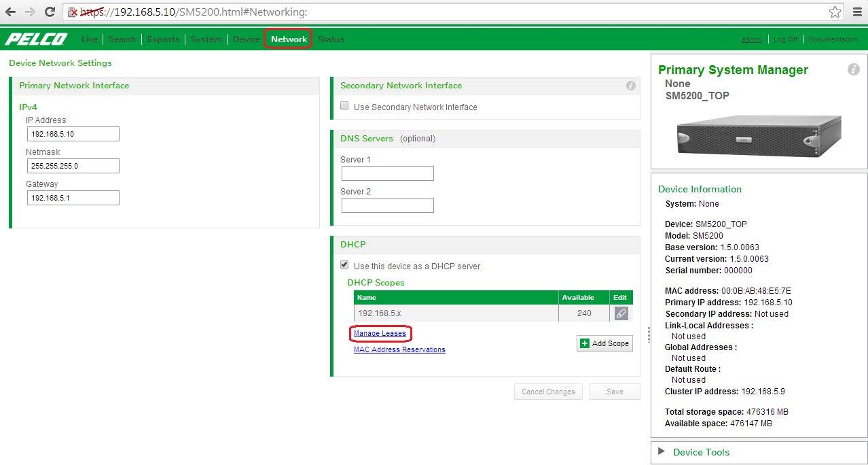Viewport: 868px width, 465px height.
Task: Click the IP Address input field
Action: click(73, 134)
